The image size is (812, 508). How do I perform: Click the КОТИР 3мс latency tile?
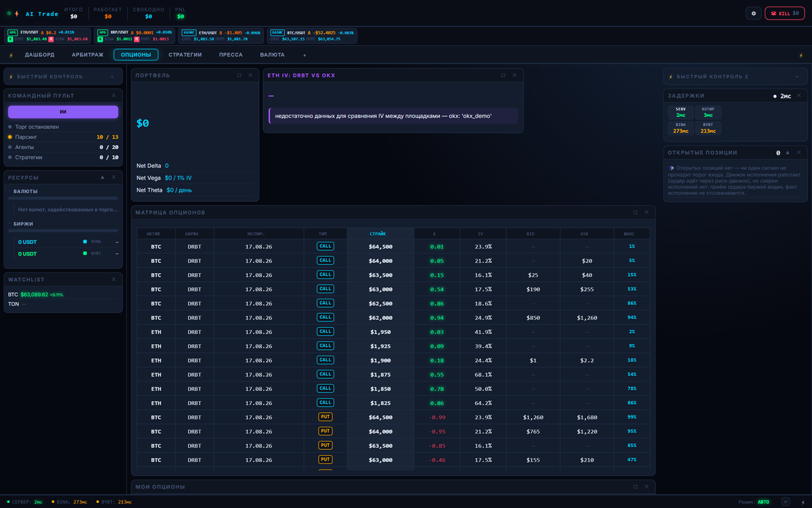tap(708, 112)
